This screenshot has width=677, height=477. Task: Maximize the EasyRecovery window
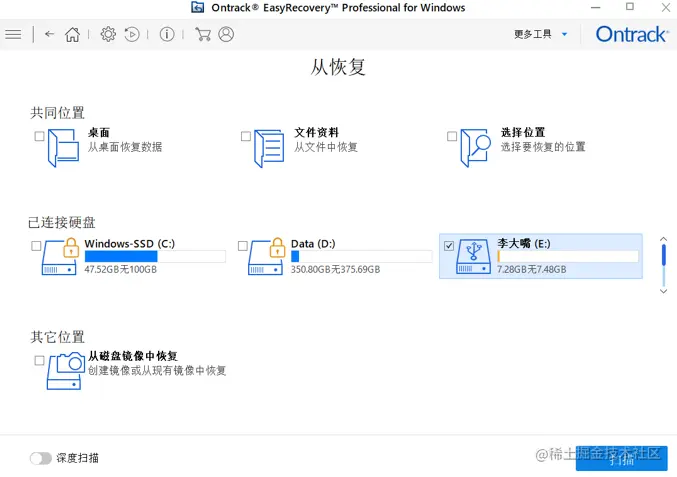click(x=630, y=6)
